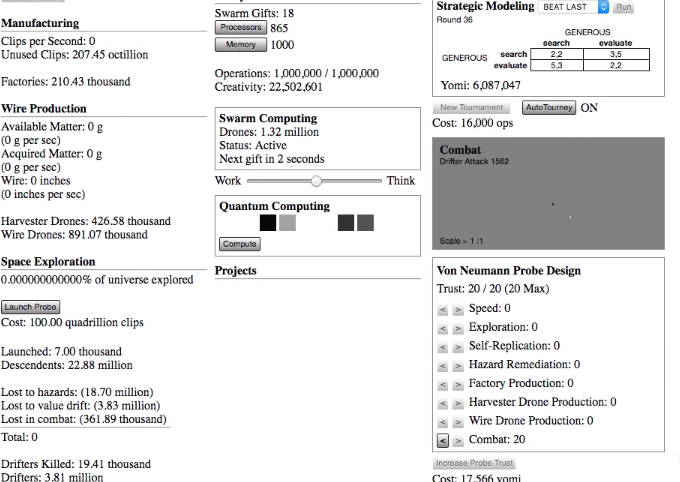Click Increase Probe Trust button
680x482 pixels.
[473, 463]
